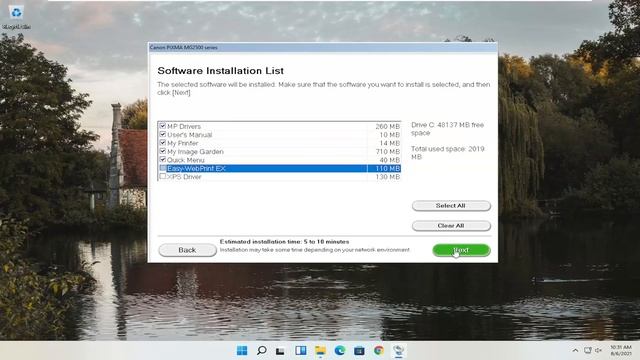Click the Clear All button
This screenshot has width=640, height=360.
[451, 226]
